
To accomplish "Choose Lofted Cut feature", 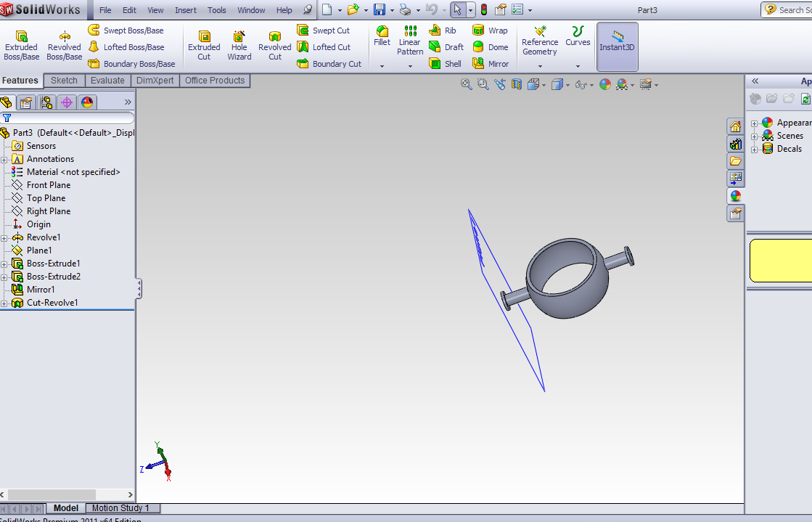I will click(324, 47).
